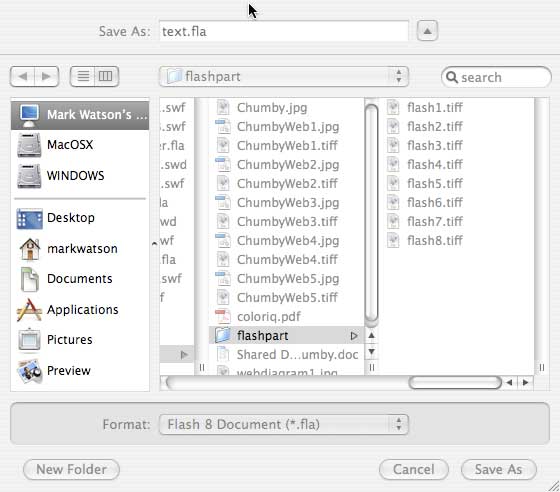Open the flashpart folder location popup

284,76
